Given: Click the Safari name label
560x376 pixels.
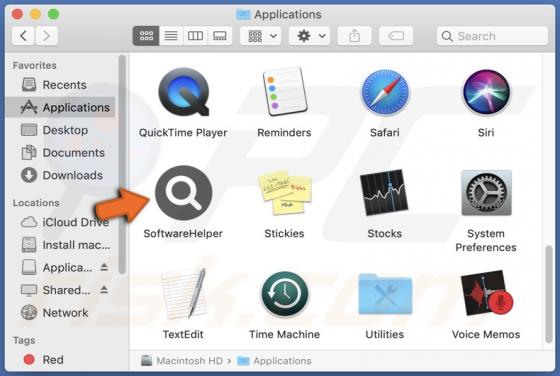Looking at the screenshot, I should click(385, 133).
